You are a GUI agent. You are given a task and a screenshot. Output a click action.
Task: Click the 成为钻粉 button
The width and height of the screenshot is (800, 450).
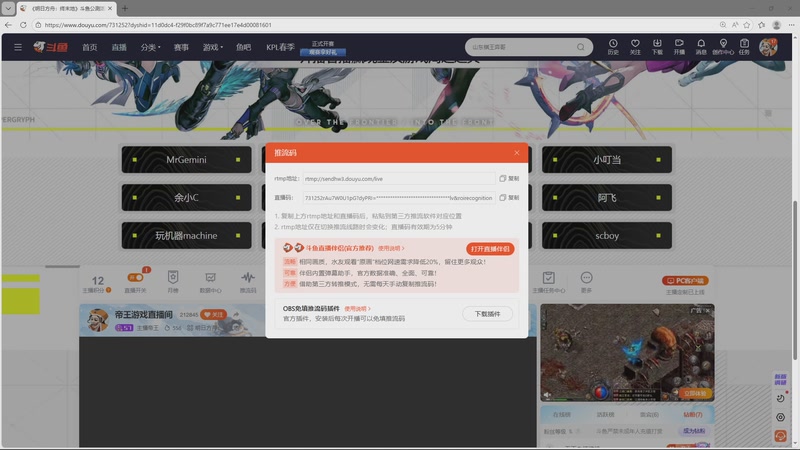pos(694,431)
